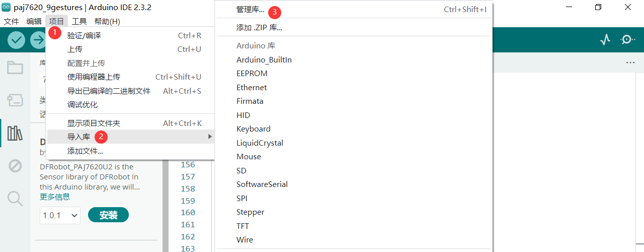This screenshot has height=252, width=644.
Task: Open the 文件 menu
Action: coord(11,21)
